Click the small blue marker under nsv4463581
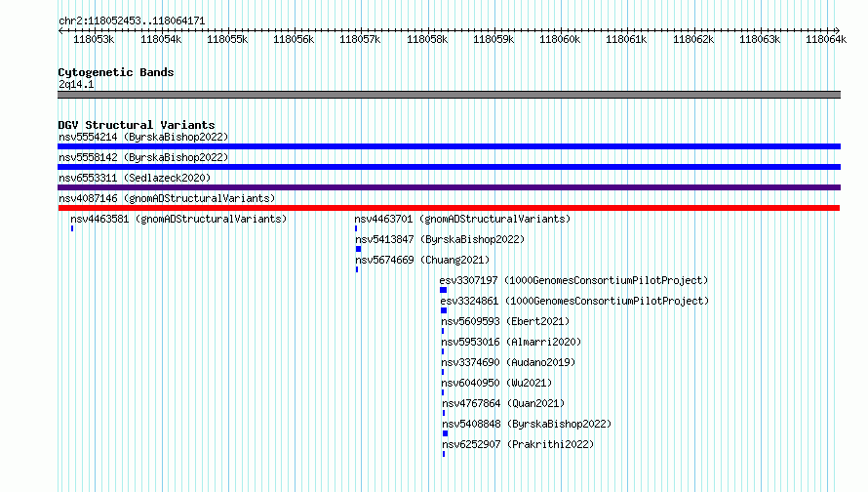This screenshot has height=492, width=868. (x=72, y=228)
